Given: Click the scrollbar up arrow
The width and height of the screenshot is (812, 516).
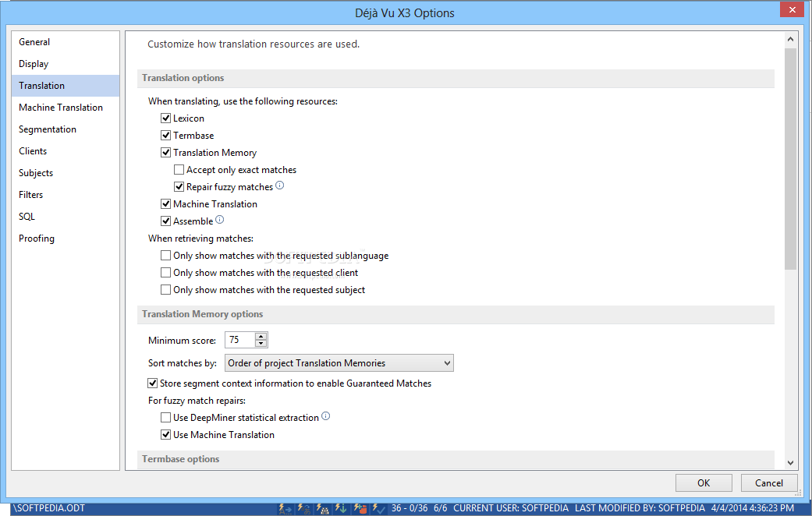Looking at the screenshot, I should [790, 39].
